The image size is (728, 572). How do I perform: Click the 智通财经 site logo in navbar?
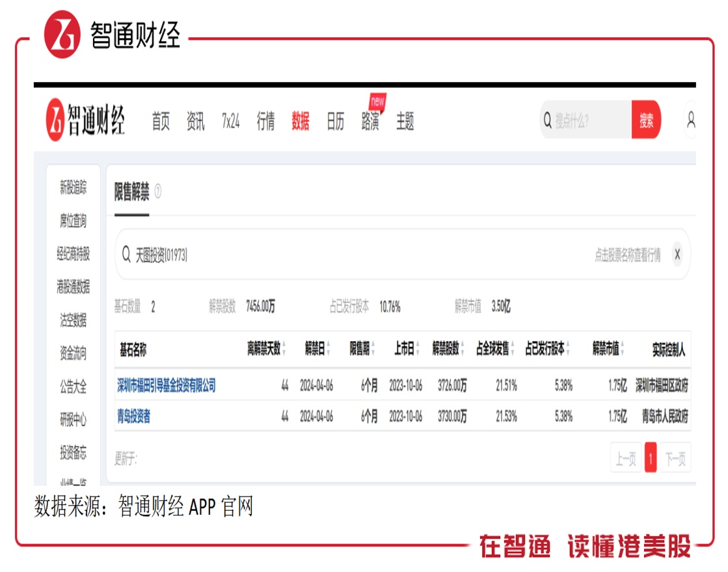(85, 120)
